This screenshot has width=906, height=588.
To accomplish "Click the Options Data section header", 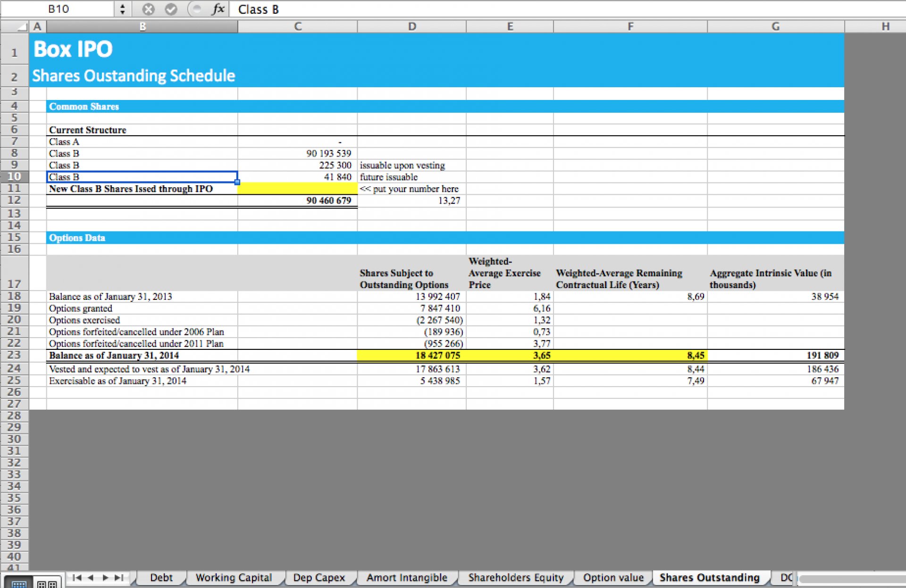I will coord(77,238).
